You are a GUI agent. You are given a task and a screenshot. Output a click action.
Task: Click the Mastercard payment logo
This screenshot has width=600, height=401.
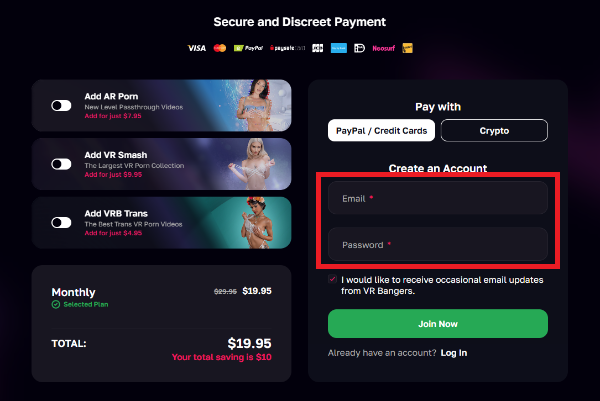coord(220,47)
